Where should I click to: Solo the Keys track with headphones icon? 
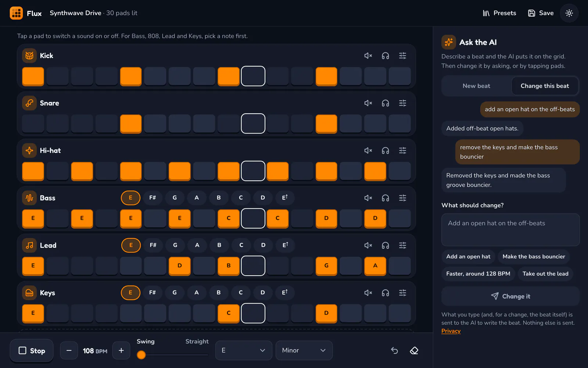[385, 293]
